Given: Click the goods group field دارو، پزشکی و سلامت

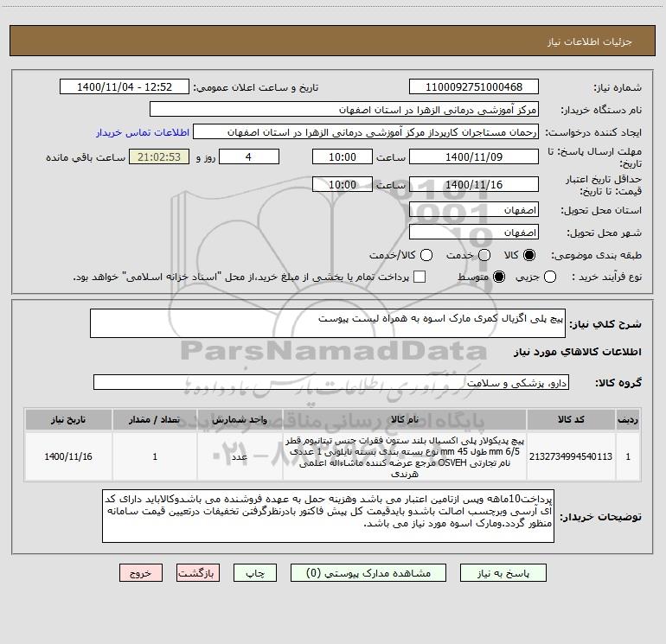Looking at the screenshot, I should click(x=331, y=382).
